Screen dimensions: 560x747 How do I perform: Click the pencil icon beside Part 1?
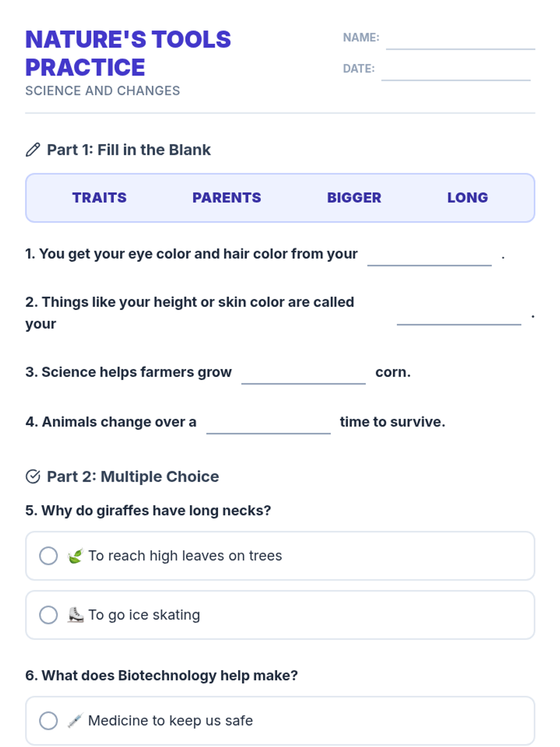pyautogui.click(x=33, y=150)
